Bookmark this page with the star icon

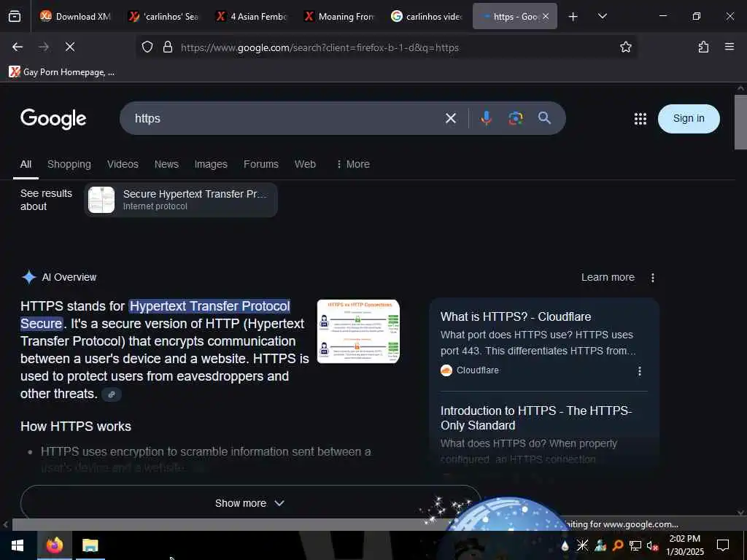625,47
